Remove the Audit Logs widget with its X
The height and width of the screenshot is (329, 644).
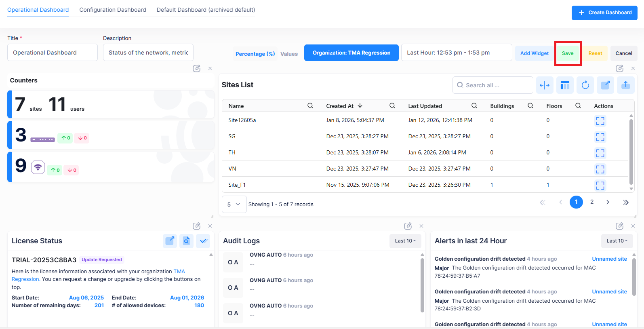pyautogui.click(x=421, y=226)
